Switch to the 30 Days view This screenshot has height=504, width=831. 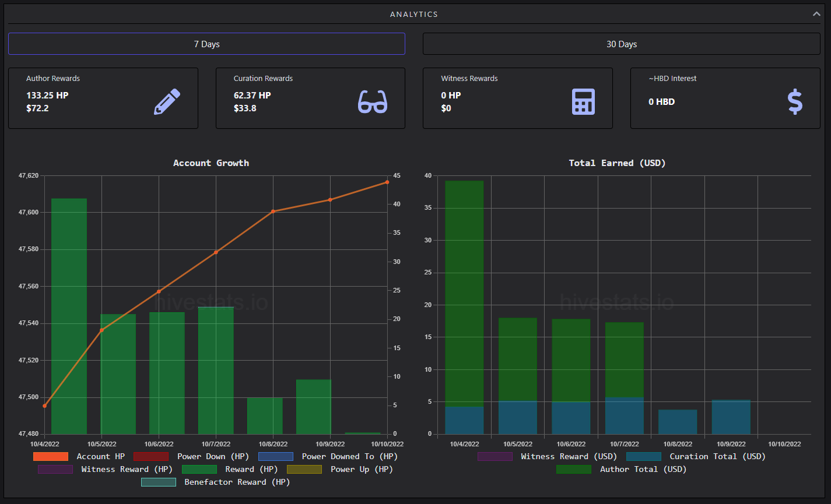pyautogui.click(x=622, y=44)
